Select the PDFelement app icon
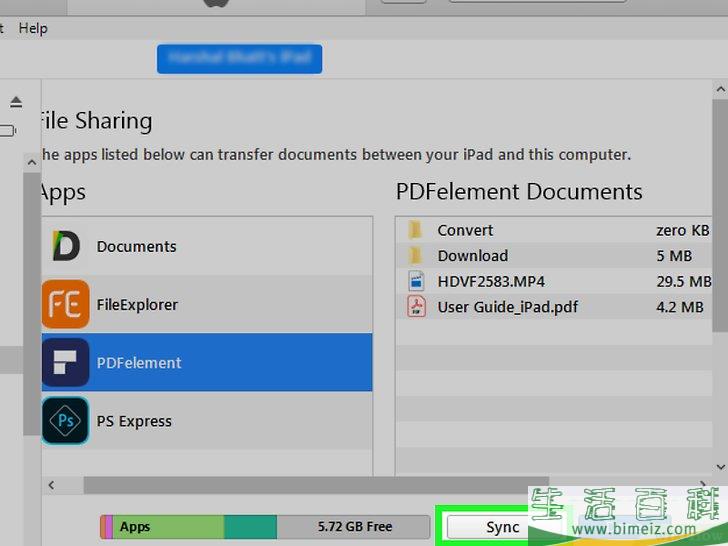 pyautogui.click(x=65, y=362)
